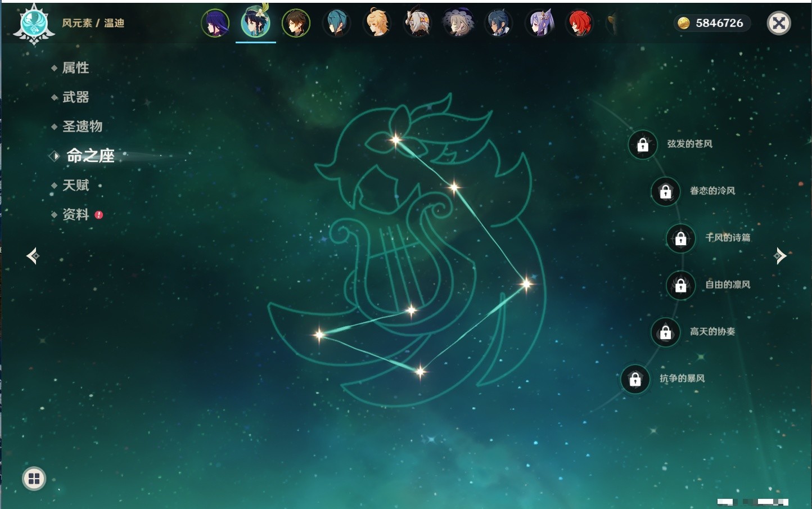
Task: Go to next character with right arrow
Action: coord(780,256)
